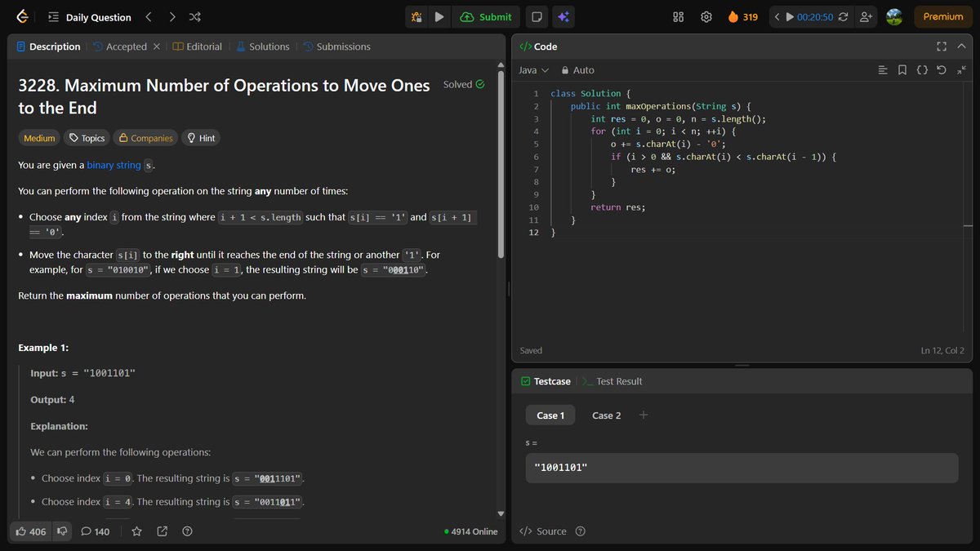Screen dimensions: 980x551
Task: Close the Accepted tab
Action: coord(157,47)
